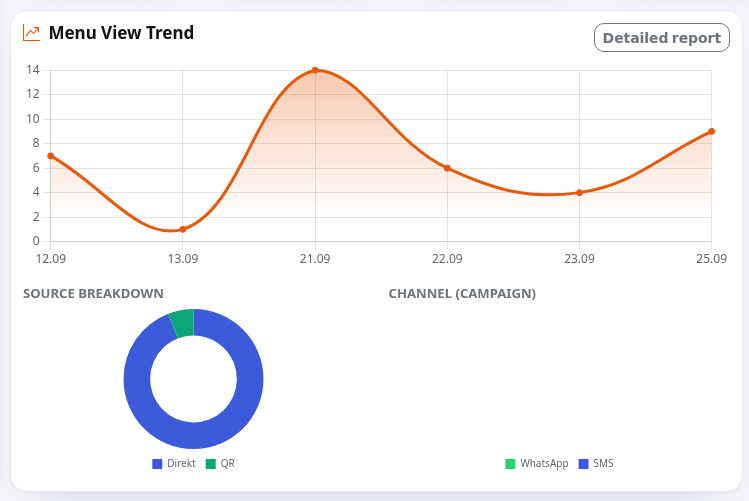Select the 13.09 data point on chart

pyautogui.click(x=183, y=229)
